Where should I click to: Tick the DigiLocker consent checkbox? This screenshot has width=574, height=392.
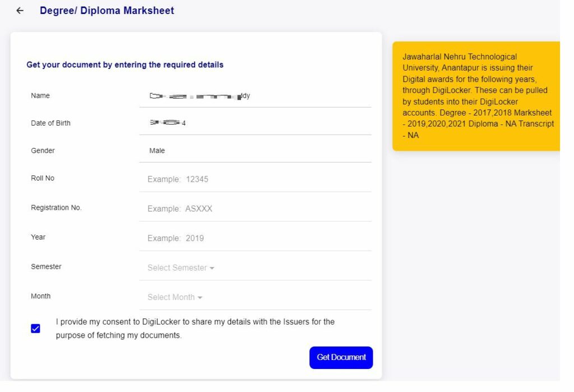[35, 329]
